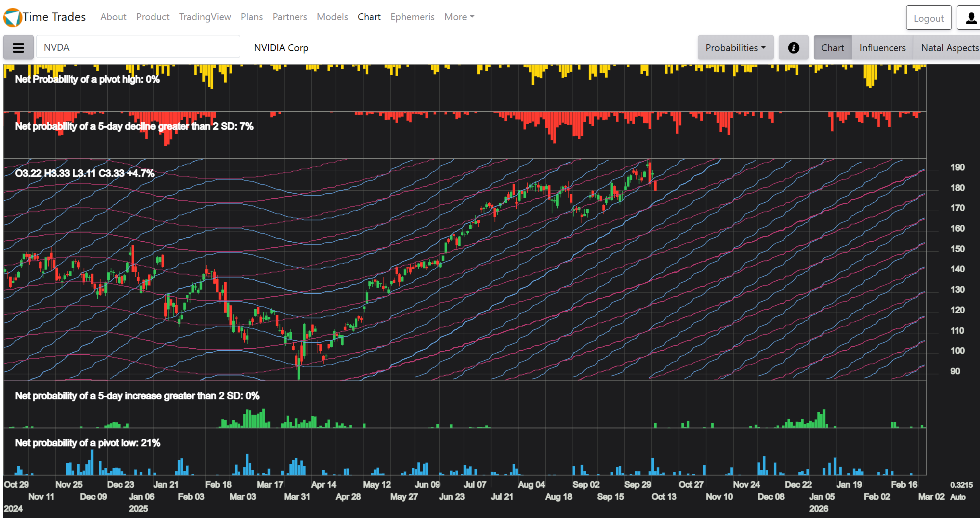Open the hamburger menu button

coord(18,48)
